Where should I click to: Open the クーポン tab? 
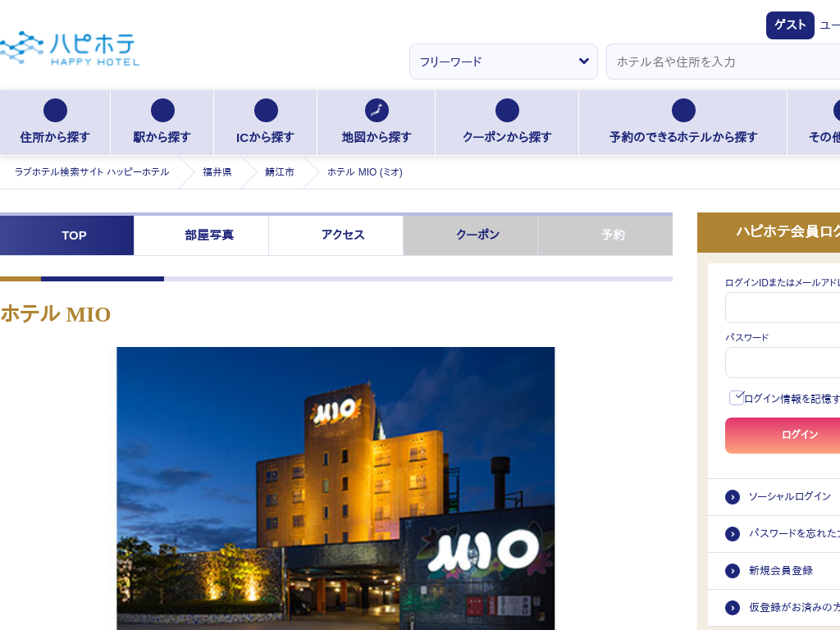(470, 235)
